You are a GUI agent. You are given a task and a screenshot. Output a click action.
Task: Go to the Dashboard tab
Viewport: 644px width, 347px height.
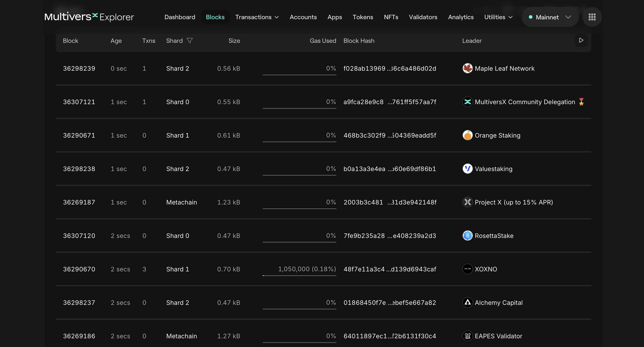(x=180, y=17)
